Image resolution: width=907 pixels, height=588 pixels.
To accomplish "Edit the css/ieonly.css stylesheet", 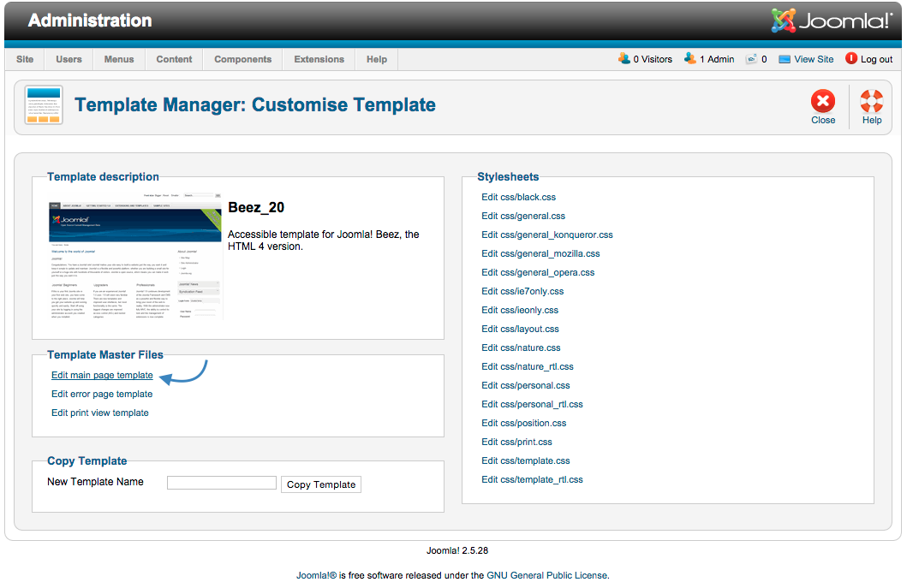I will point(520,310).
